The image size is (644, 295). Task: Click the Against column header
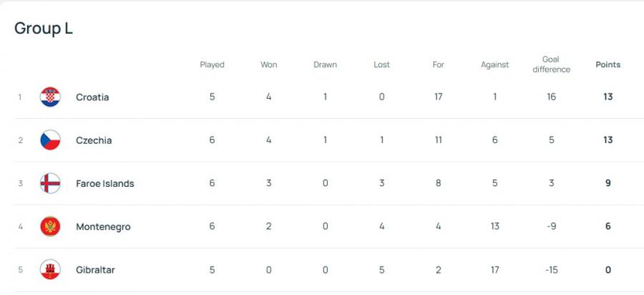point(494,64)
